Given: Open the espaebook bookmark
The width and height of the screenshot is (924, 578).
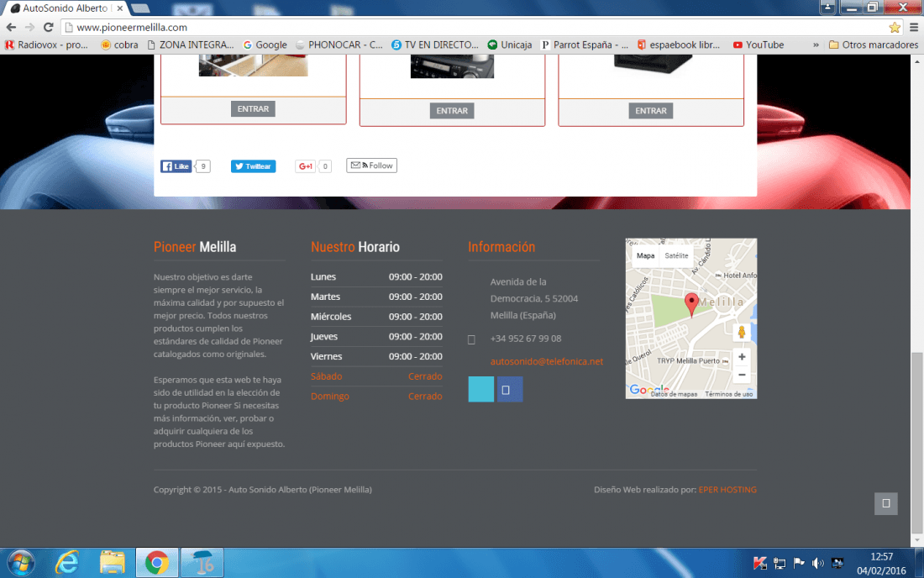Looking at the screenshot, I should tap(678, 45).
